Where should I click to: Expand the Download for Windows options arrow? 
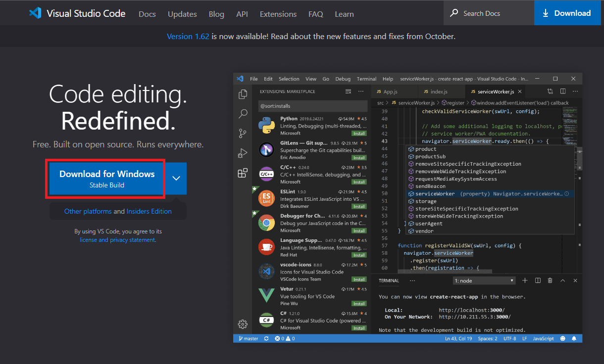(176, 178)
